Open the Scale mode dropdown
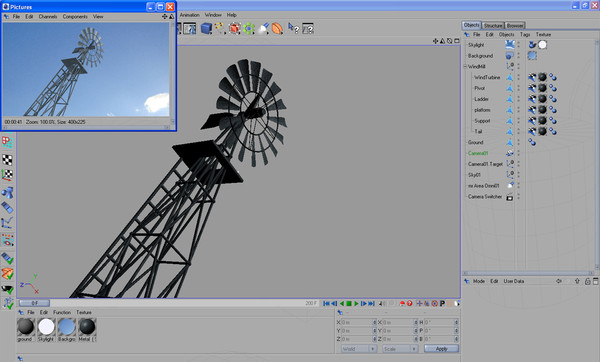The height and width of the screenshot is (362, 600). 400,349
